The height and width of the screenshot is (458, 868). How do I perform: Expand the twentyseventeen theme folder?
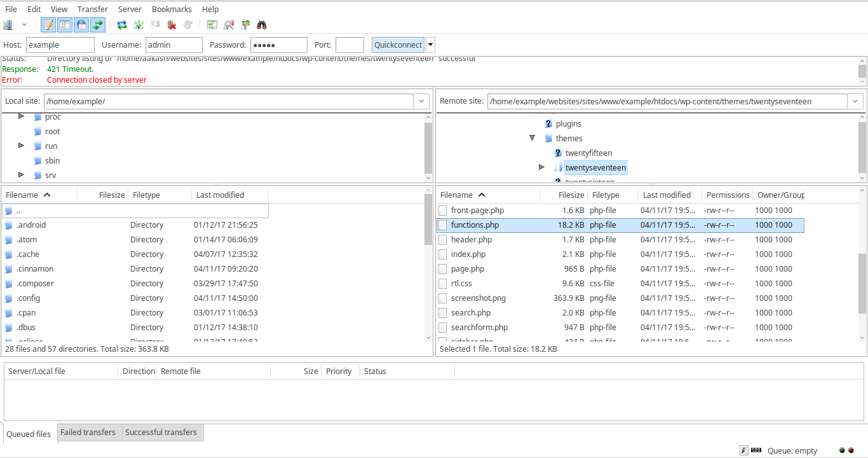pyautogui.click(x=541, y=167)
